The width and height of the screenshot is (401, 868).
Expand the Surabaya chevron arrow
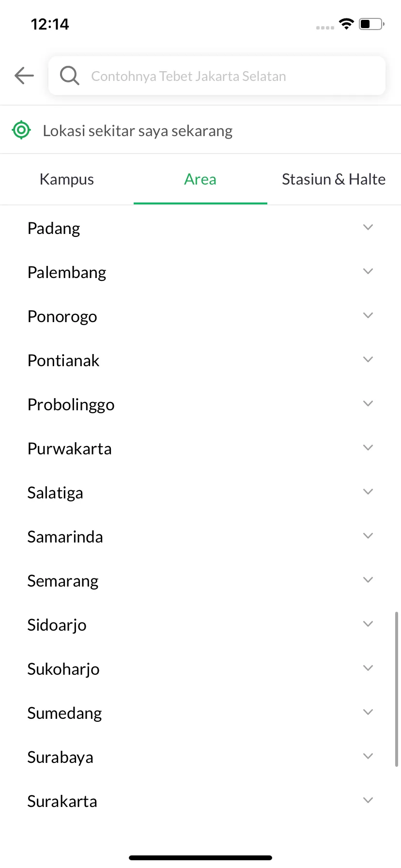click(368, 756)
